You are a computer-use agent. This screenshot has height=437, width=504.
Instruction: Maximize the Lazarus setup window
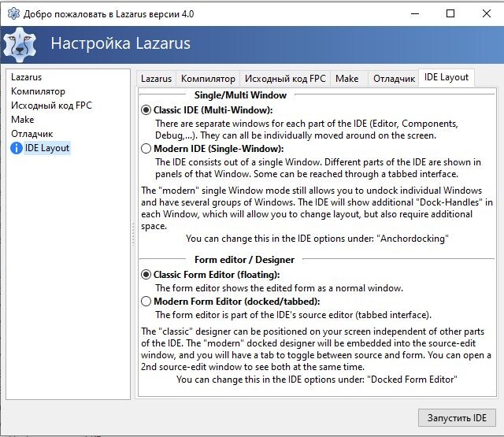pyautogui.click(x=450, y=14)
